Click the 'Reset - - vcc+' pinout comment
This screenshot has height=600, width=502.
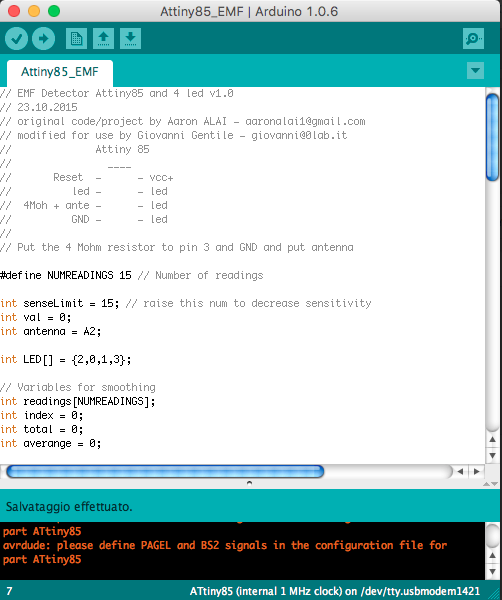(87, 178)
